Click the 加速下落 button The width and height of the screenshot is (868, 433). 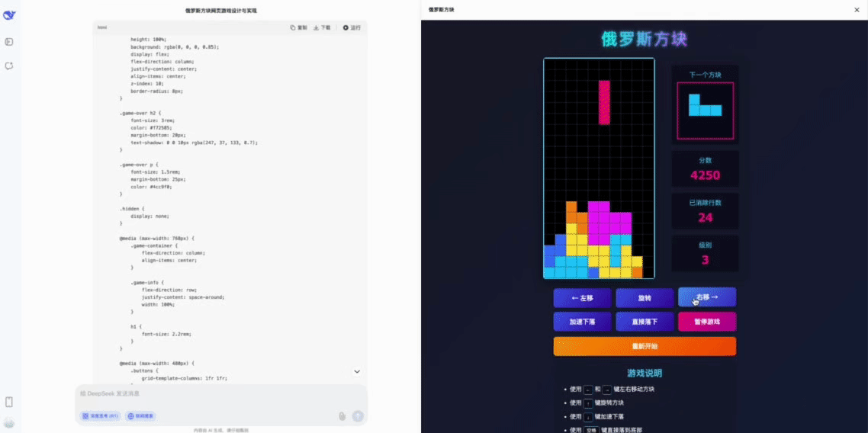click(583, 321)
